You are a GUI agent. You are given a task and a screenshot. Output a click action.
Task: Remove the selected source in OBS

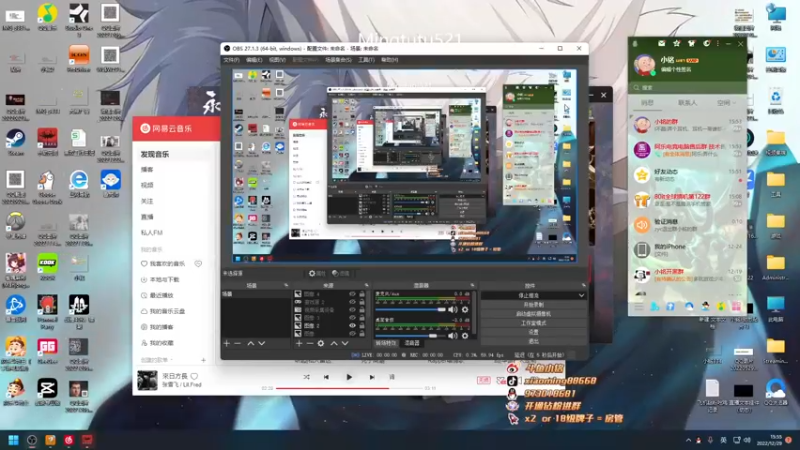(x=310, y=343)
